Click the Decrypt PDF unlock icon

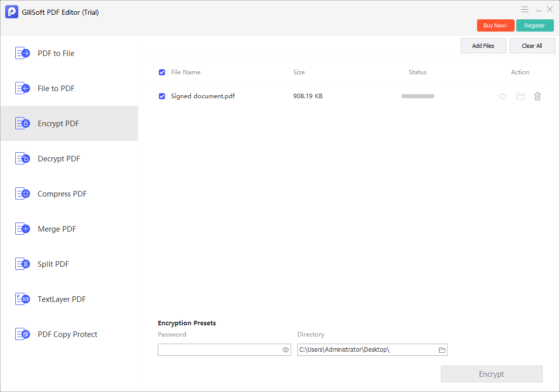[x=22, y=158]
